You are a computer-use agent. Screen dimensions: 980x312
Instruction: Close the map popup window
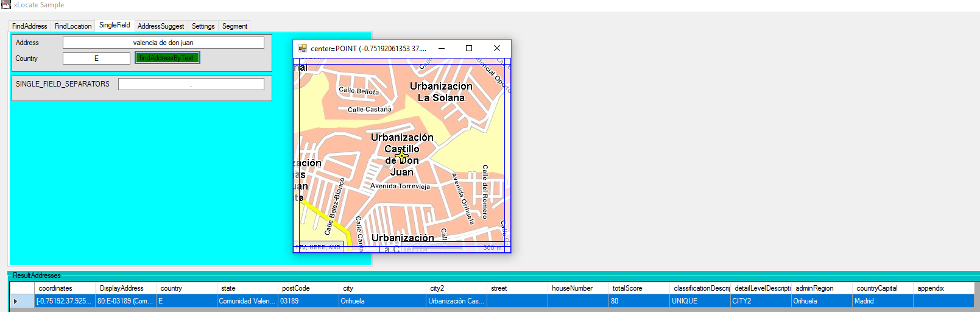point(496,48)
